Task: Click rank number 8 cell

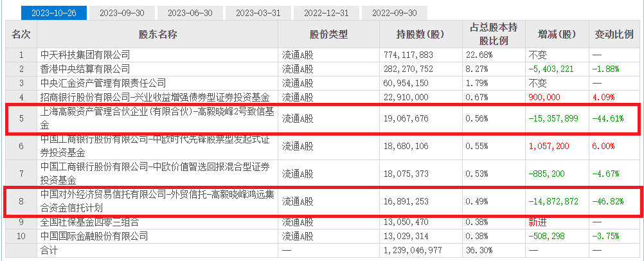Action: coord(21,201)
